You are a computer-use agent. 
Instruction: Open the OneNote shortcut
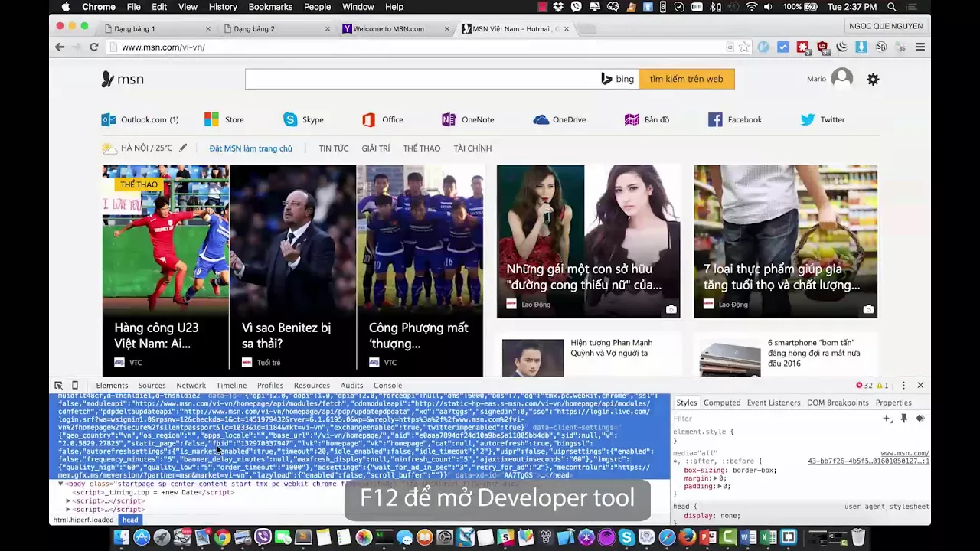468,119
